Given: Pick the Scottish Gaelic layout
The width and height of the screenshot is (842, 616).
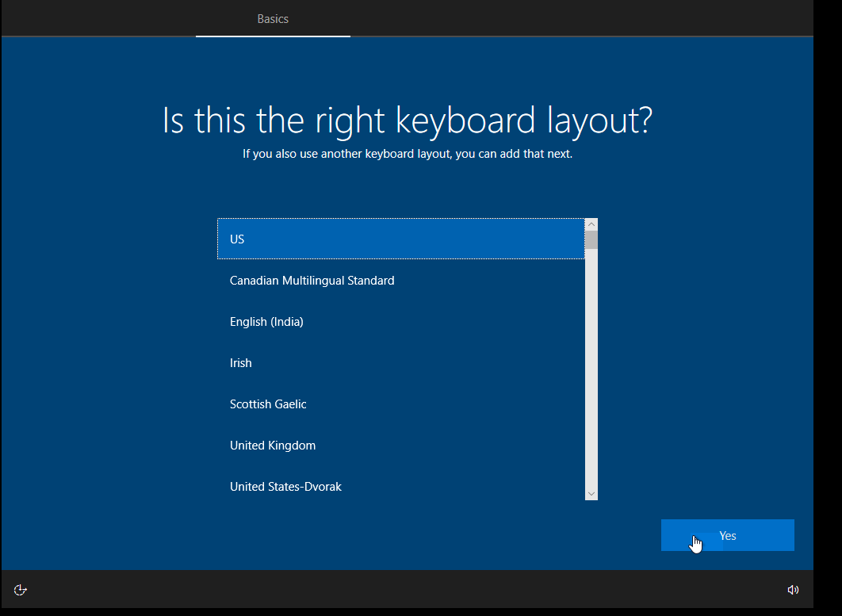Looking at the screenshot, I should 401,404.
